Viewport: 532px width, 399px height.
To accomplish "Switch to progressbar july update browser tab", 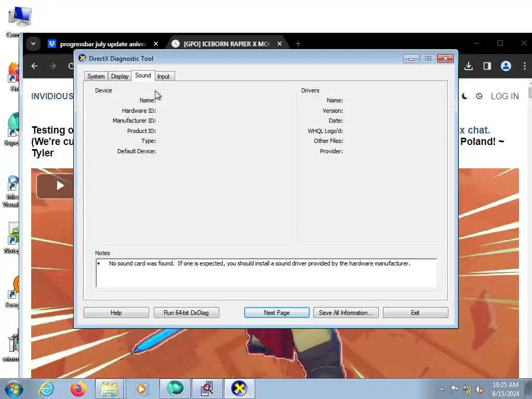I will (102, 44).
